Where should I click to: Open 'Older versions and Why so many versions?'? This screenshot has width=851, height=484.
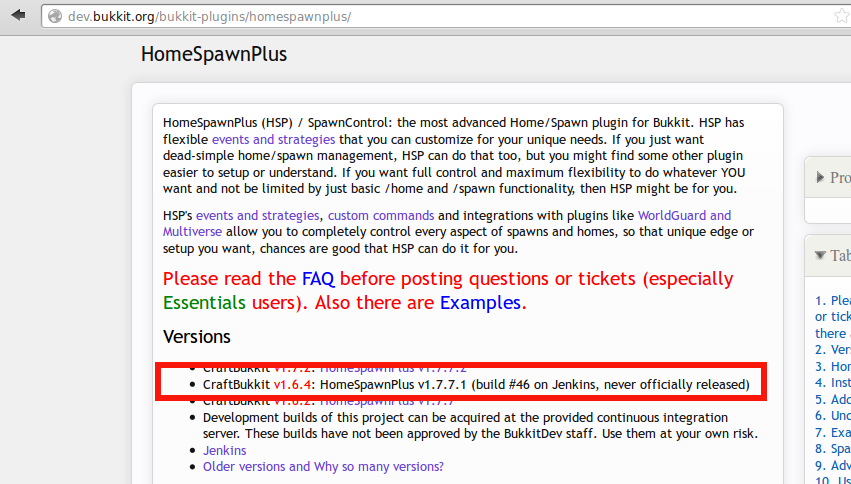(323, 467)
